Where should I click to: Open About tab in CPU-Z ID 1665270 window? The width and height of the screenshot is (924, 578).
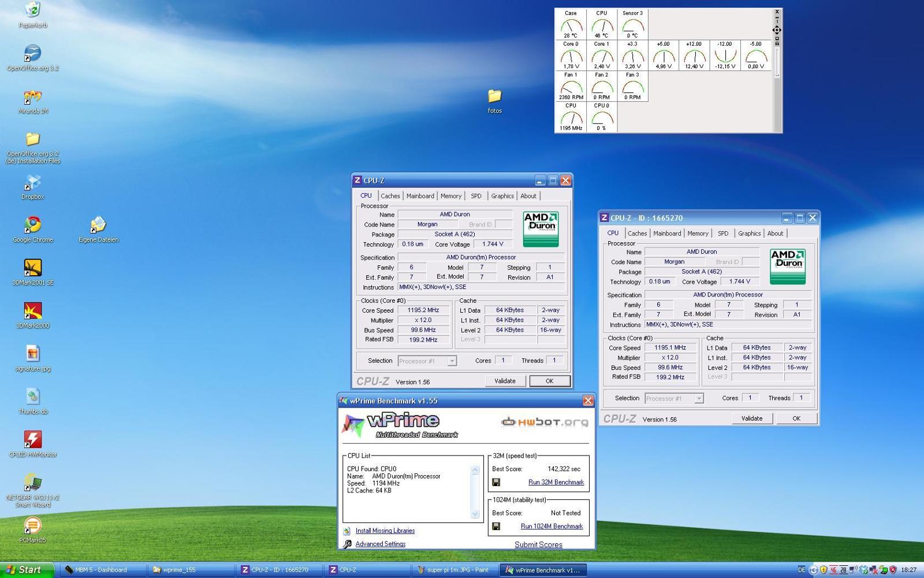point(776,234)
